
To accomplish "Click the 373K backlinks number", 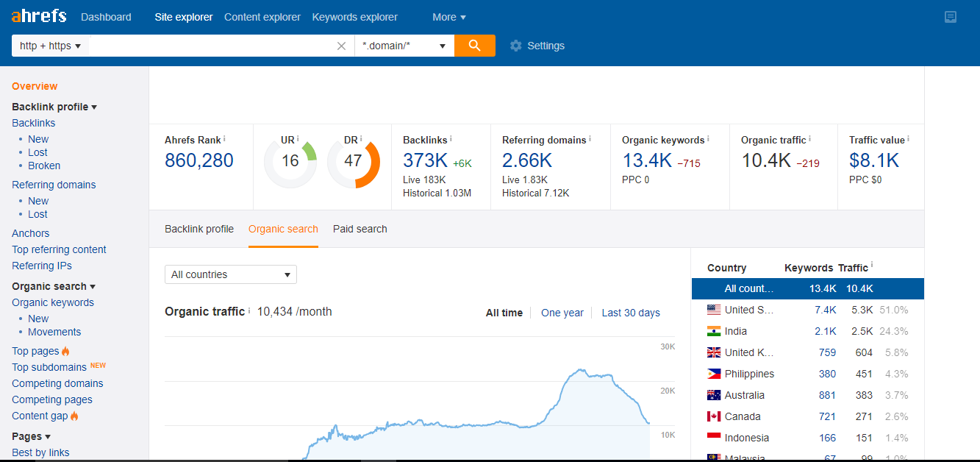I will click(425, 160).
